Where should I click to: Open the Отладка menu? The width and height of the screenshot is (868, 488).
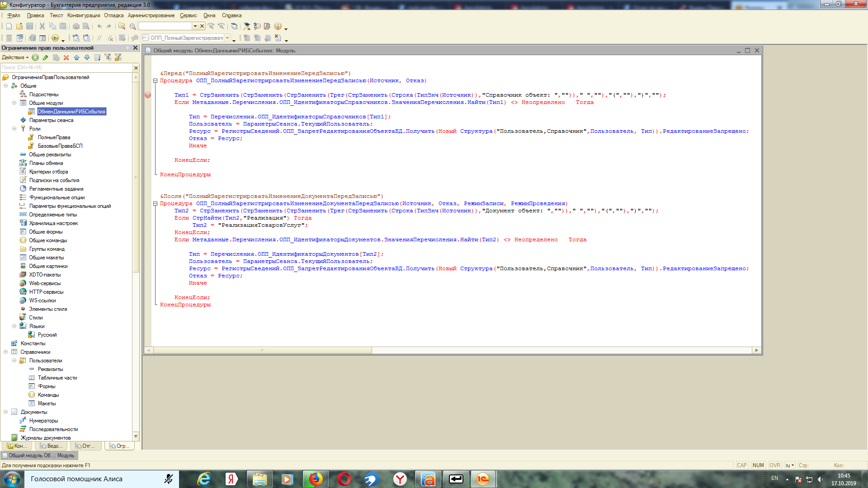[x=114, y=15]
